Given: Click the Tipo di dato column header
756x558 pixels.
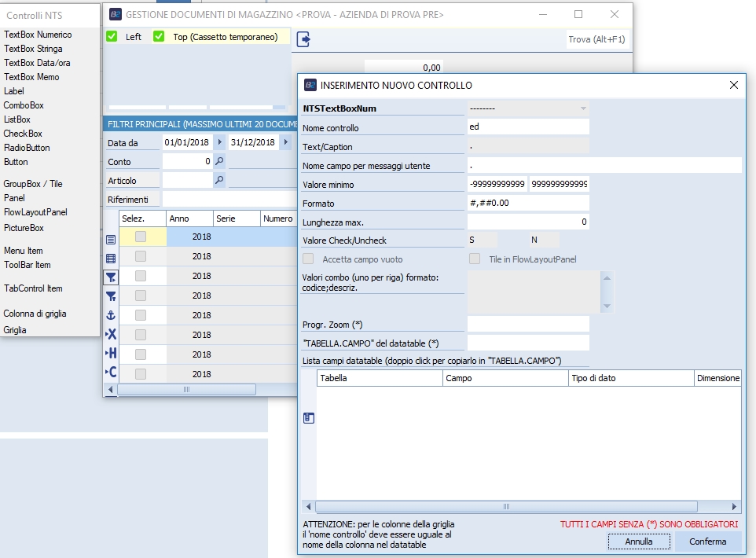Looking at the screenshot, I should [x=631, y=378].
